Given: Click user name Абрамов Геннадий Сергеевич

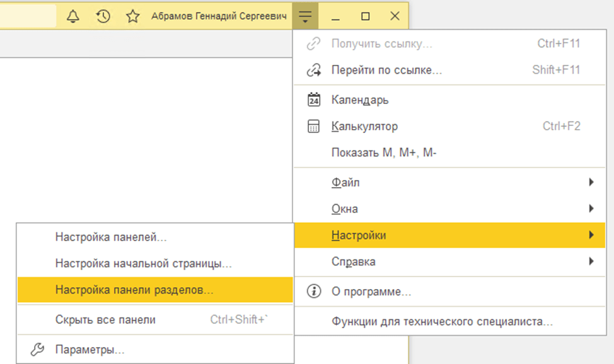Looking at the screenshot, I should (219, 16).
